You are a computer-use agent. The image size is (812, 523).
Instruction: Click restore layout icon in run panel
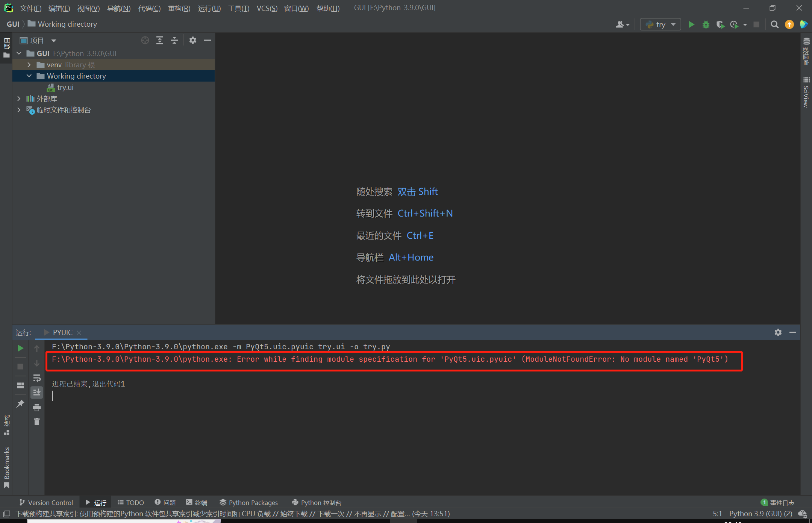point(21,385)
